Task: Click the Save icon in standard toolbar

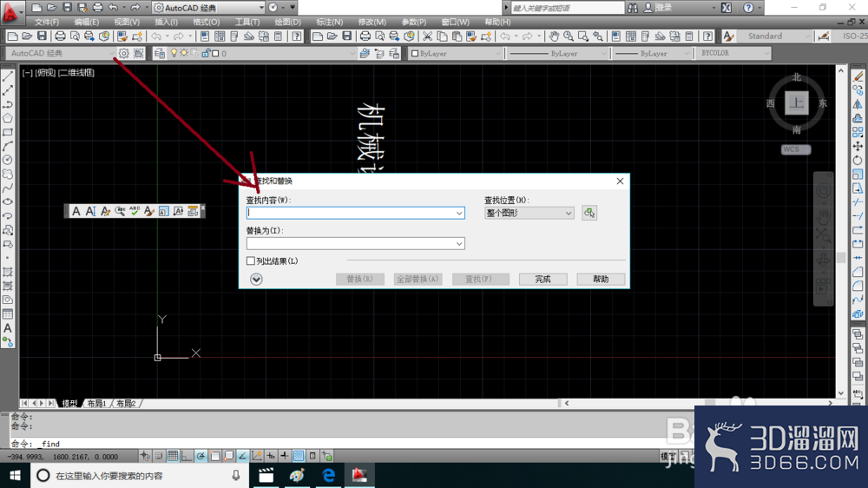Action: point(42,36)
